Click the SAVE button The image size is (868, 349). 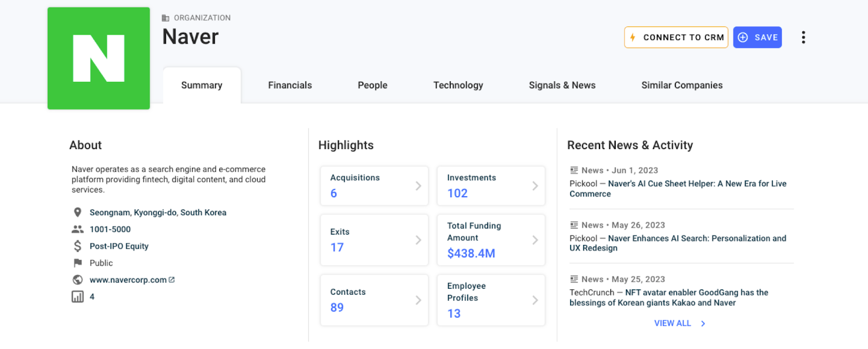pos(757,37)
